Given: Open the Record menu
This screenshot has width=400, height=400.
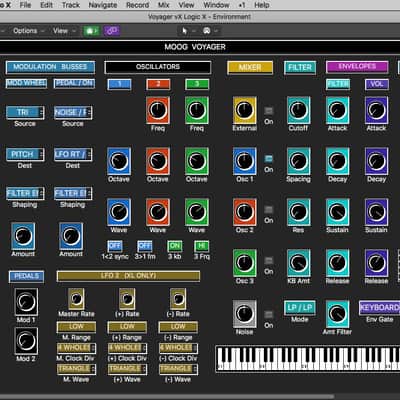Looking at the screenshot, I should pyautogui.click(x=137, y=5).
